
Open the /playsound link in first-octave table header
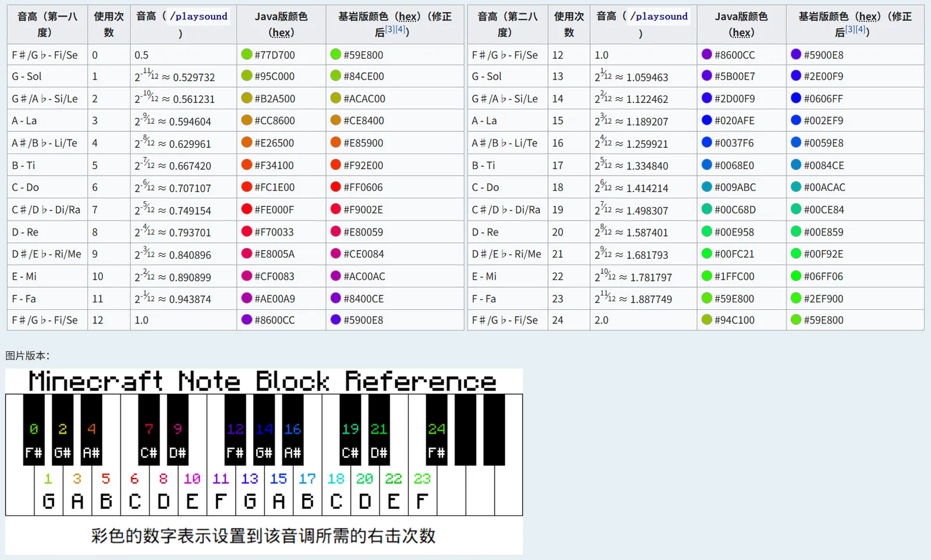(198, 16)
